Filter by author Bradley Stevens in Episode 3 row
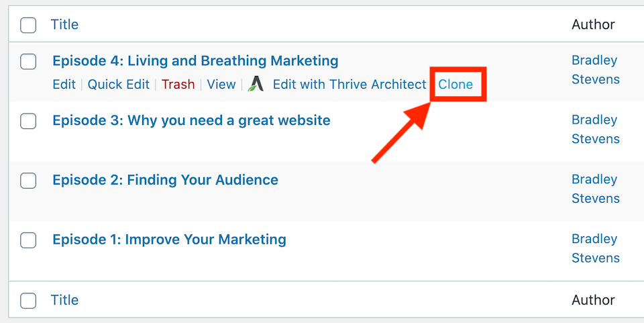 [596, 129]
